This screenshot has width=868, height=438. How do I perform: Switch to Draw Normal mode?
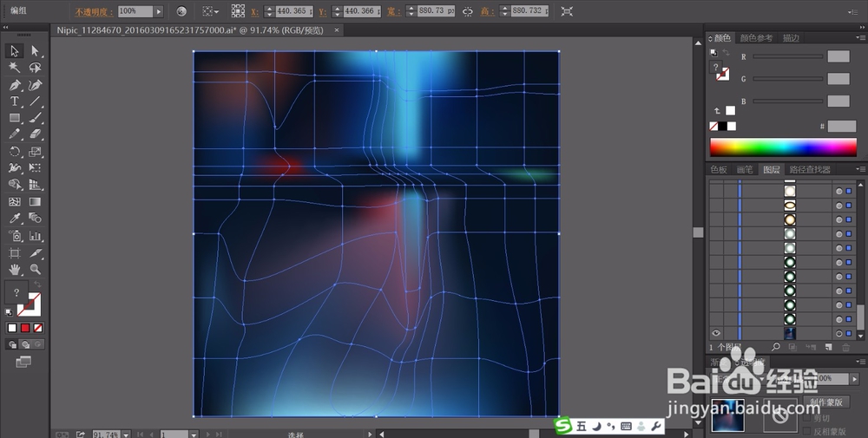[x=12, y=344]
